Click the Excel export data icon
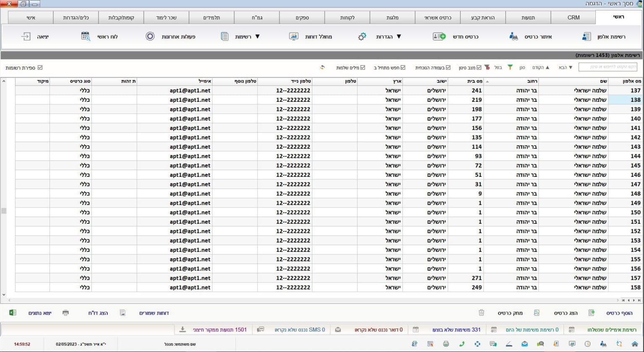Screen dimensions: 644x352 (x=13, y=313)
